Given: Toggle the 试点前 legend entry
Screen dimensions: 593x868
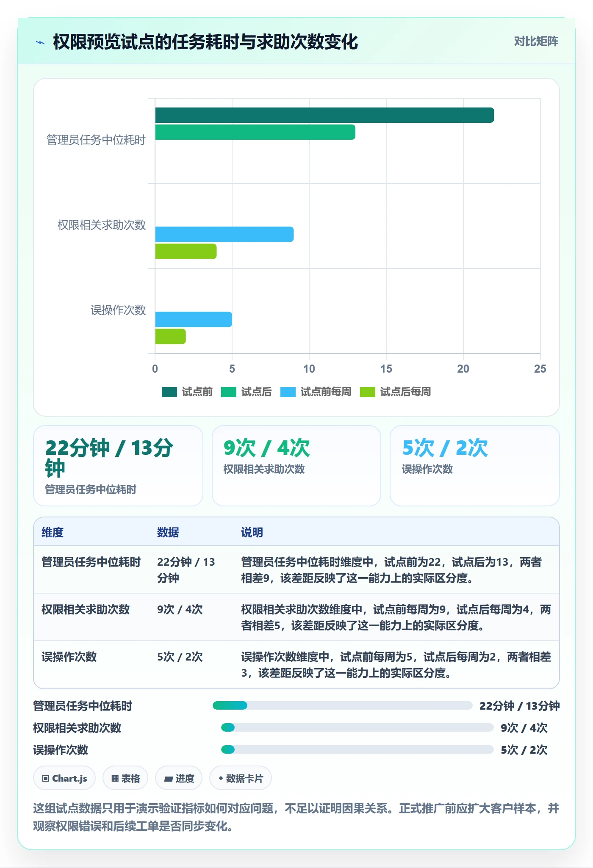Looking at the screenshot, I should [187, 392].
